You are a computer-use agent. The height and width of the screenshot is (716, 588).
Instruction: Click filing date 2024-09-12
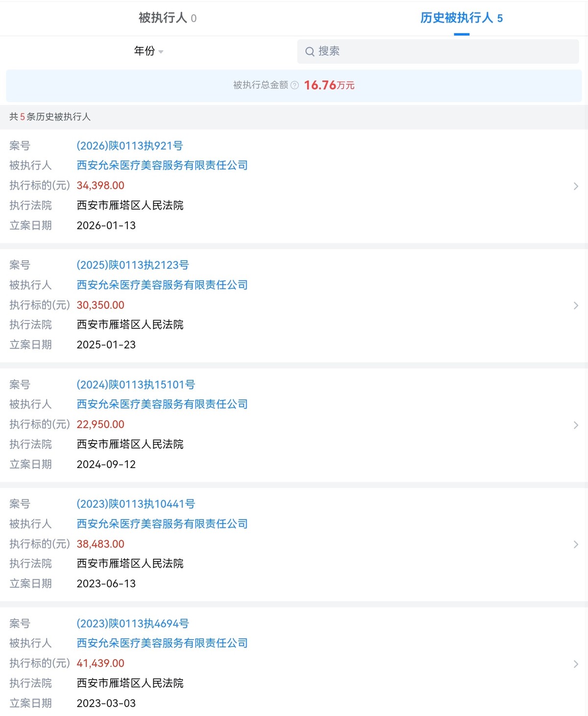pos(106,464)
